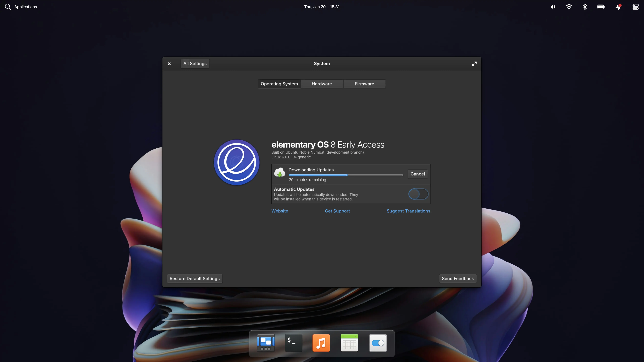This screenshot has width=644, height=362.
Task: Open the Multitasking View dock icon
Action: click(266, 343)
